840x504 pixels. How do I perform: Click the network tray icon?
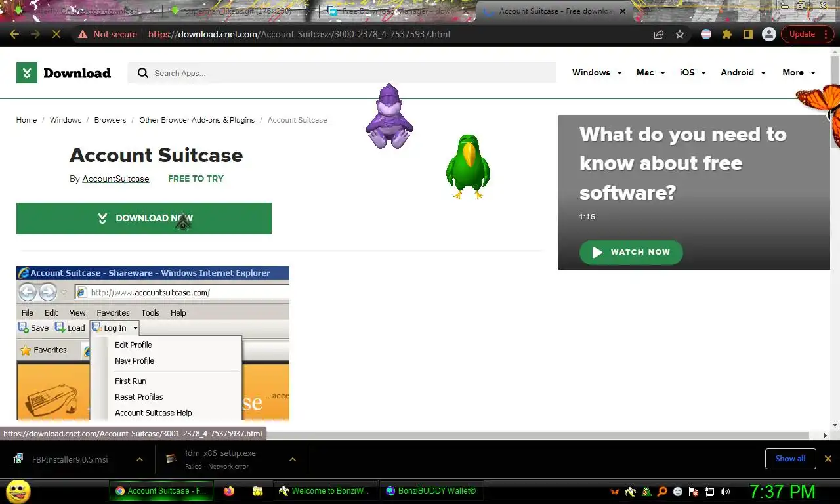tap(709, 492)
